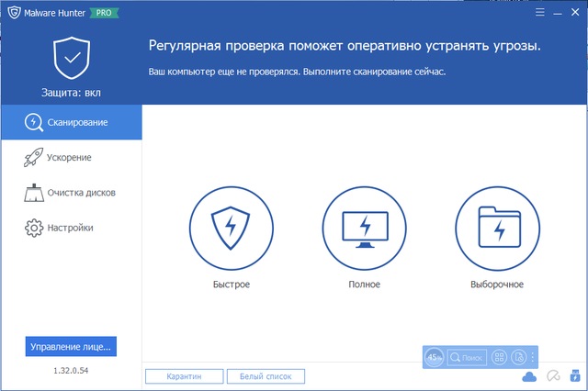
Task: Open the Карантин button
Action: pyautogui.click(x=184, y=376)
